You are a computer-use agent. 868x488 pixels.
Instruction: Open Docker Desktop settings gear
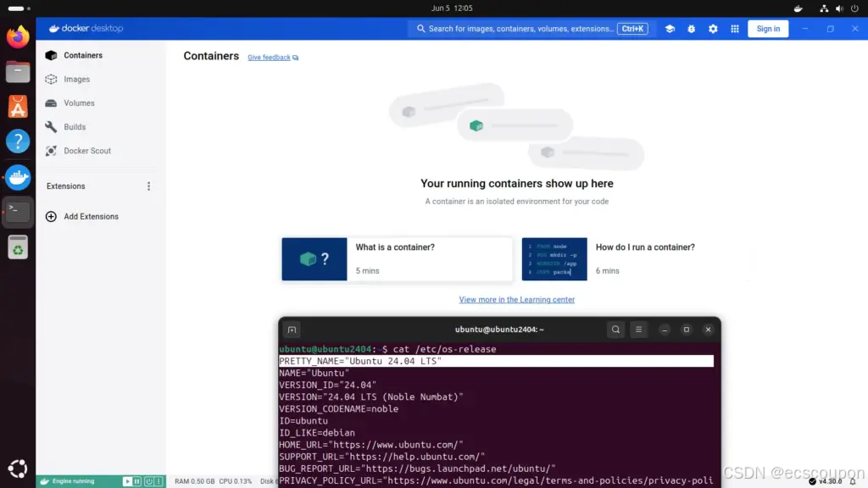[713, 29]
